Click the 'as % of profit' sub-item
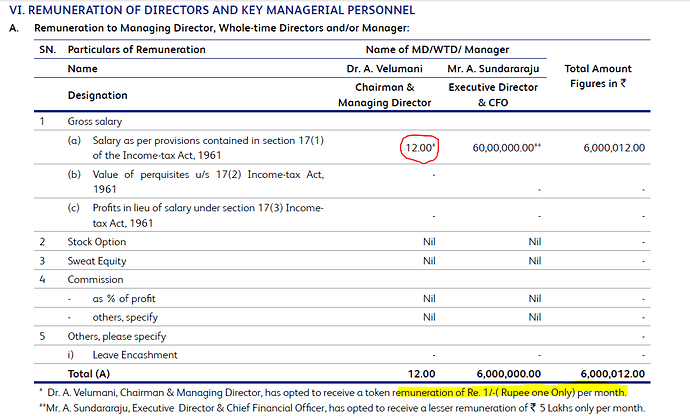The image size is (690, 416). (x=125, y=298)
